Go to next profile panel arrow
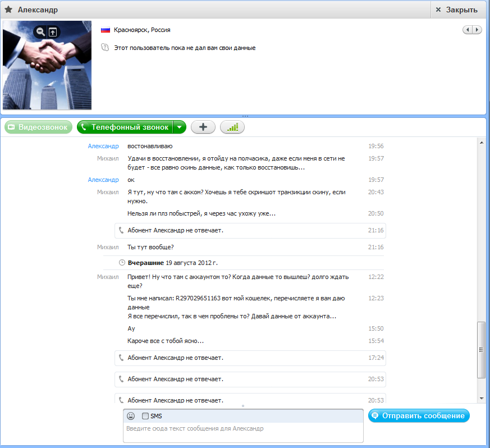The image size is (490, 448). (x=477, y=30)
